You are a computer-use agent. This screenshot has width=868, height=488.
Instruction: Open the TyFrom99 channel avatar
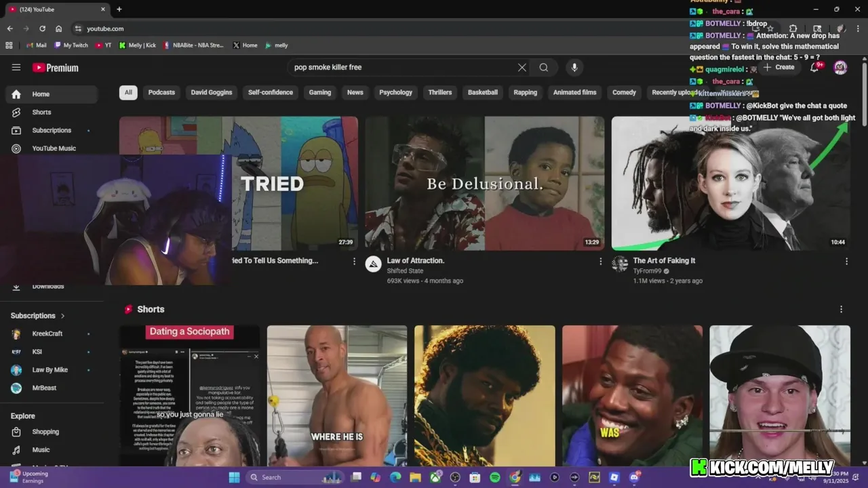[x=620, y=264]
